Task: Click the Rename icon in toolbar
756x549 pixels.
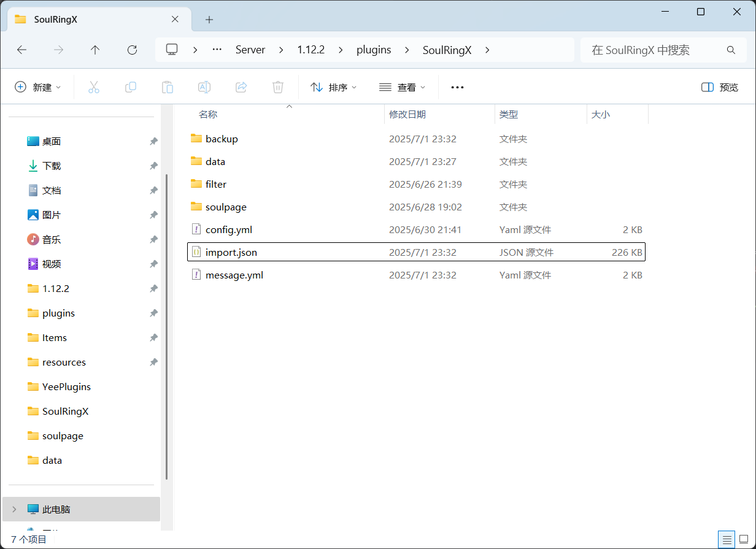Action: click(204, 87)
